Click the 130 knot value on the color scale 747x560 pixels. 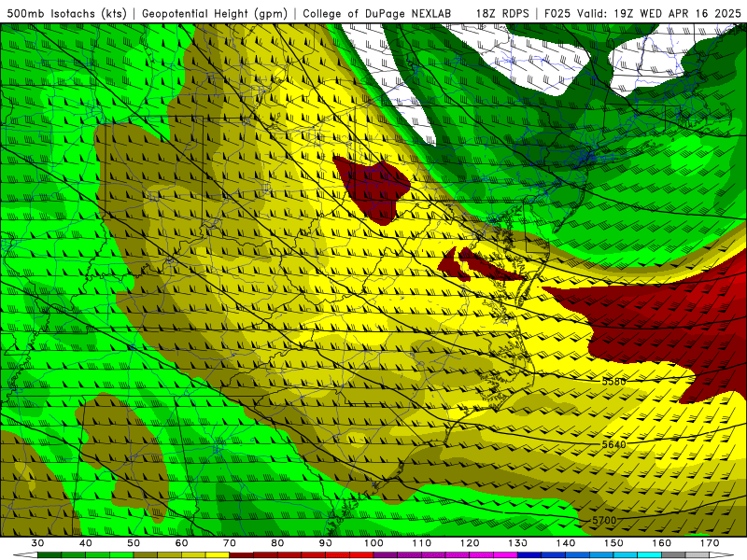517,543
